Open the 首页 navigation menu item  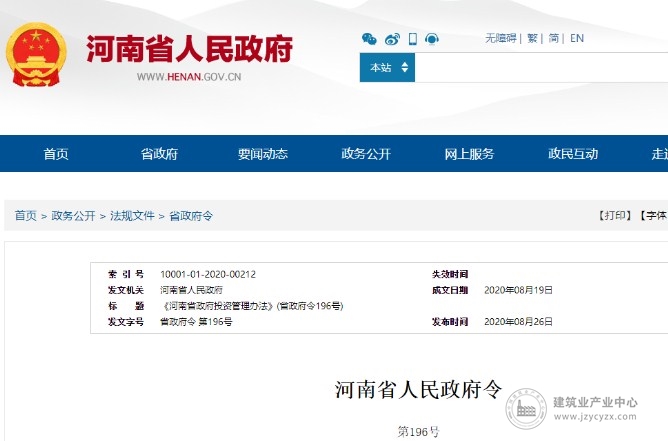(56, 154)
